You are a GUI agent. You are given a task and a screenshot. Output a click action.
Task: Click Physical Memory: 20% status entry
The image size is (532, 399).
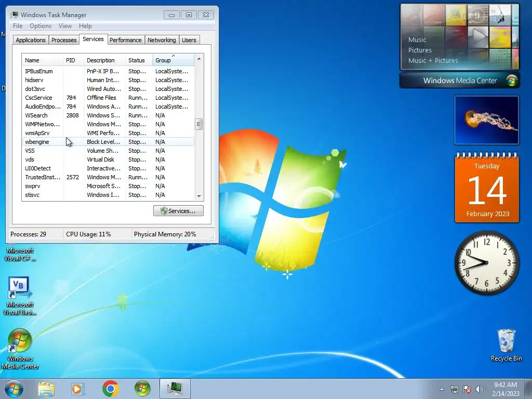(x=165, y=234)
